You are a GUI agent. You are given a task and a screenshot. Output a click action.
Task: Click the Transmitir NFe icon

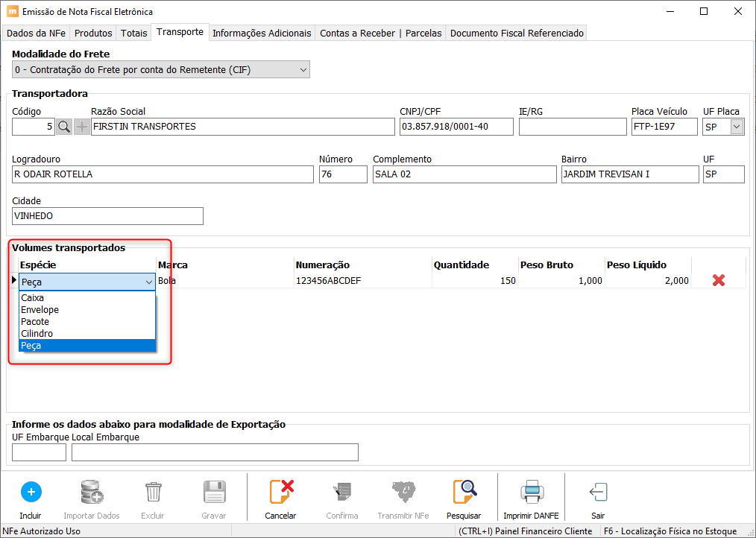[x=403, y=492]
